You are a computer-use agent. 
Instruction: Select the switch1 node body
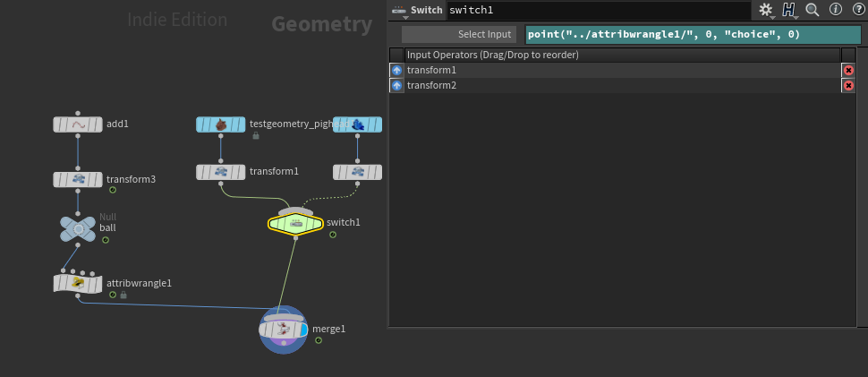click(x=295, y=224)
